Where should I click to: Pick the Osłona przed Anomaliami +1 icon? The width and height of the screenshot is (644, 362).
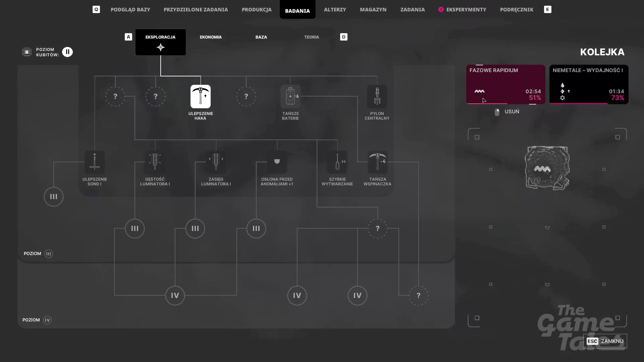click(x=277, y=162)
